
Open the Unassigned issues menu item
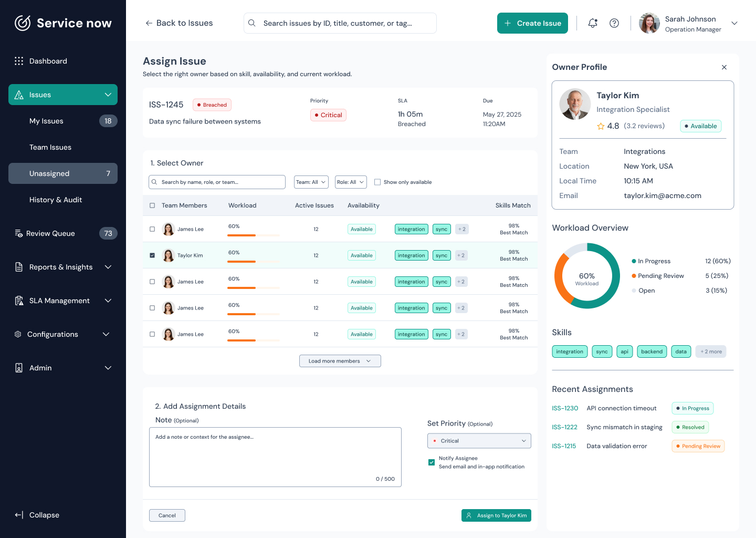click(x=63, y=173)
